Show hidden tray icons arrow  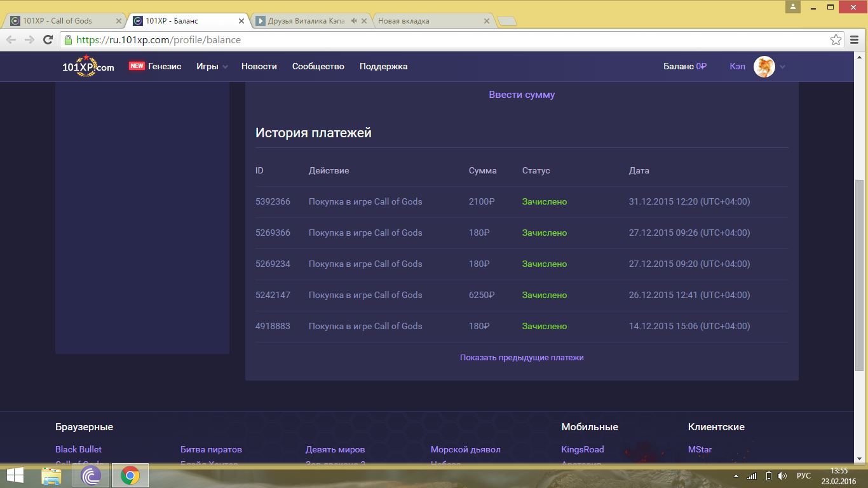coord(736,476)
